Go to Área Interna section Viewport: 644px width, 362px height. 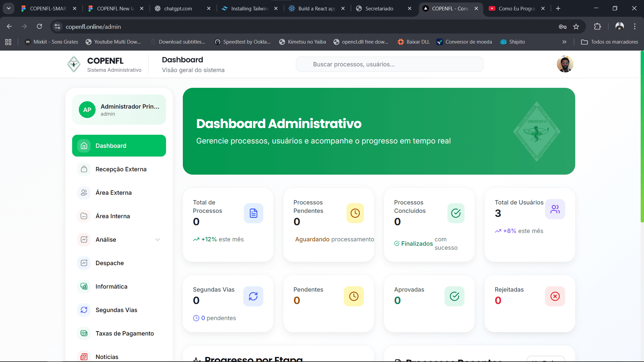[119, 216]
